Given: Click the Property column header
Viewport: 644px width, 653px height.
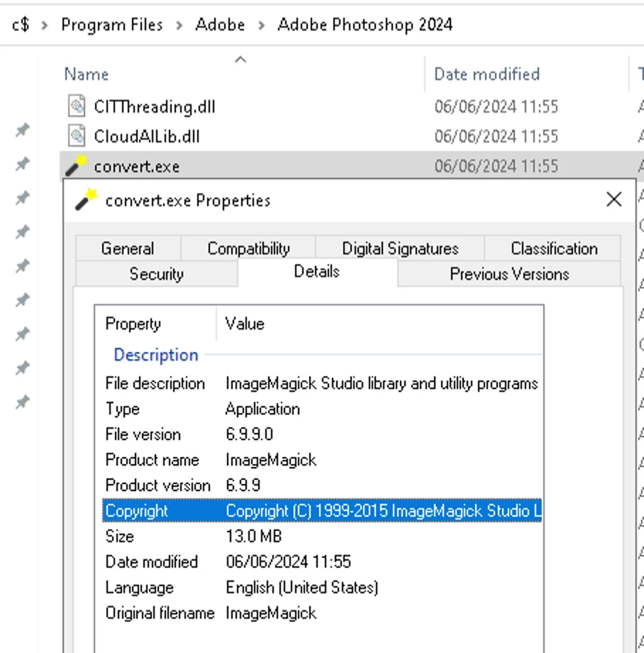Looking at the screenshot, I should point(133,324).
